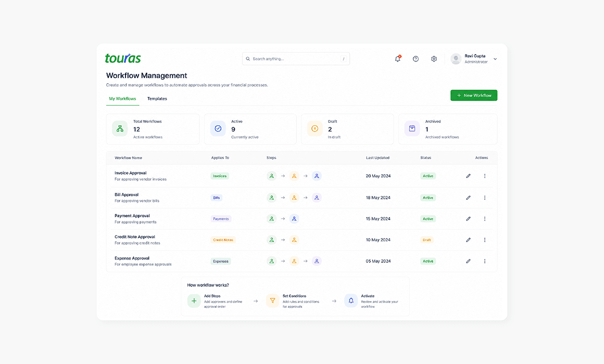Viewport: 604px width, 364px height.
Task: Open more options for Expense Approval row
Action: [x=485, y=261]
